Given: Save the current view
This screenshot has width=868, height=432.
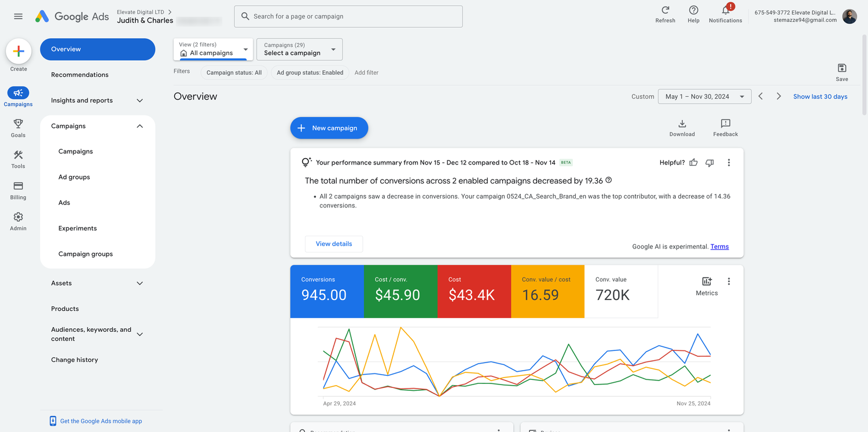Looking at the screenshot, I should click(842, 72).
